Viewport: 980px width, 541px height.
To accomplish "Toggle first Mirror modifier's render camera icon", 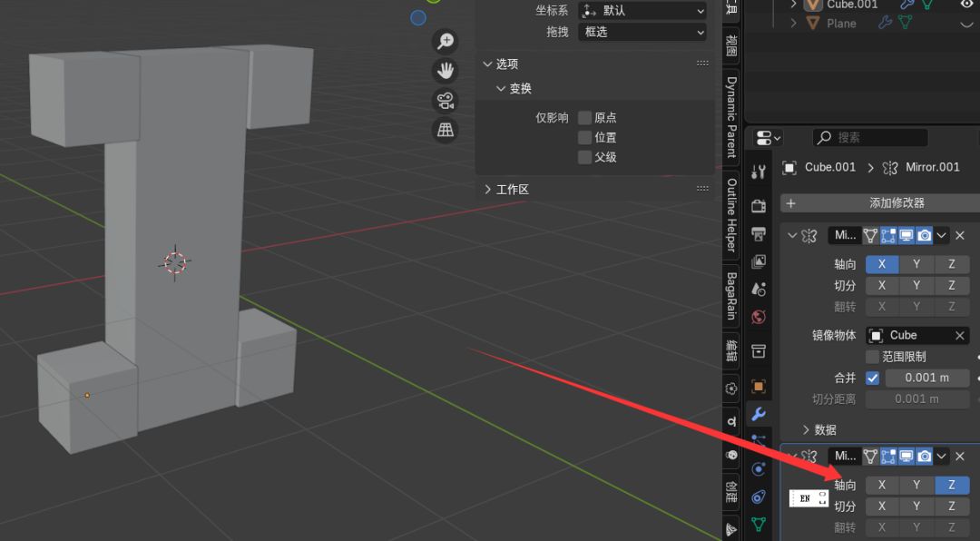I will pyautogui.click(x=924, y=235).
